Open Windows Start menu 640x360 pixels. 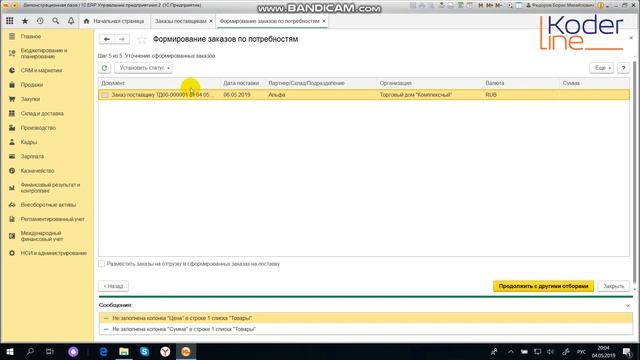click(10, 351)
